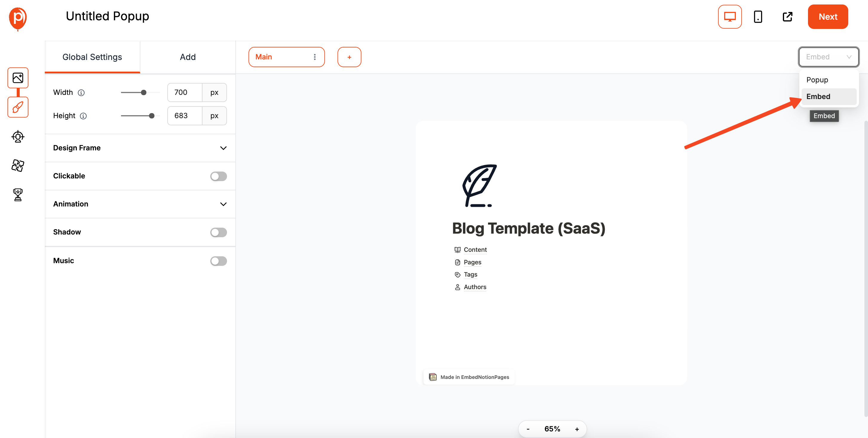Click the Height value input field
This screenshot has width=868, height=438.
point(185,116)
